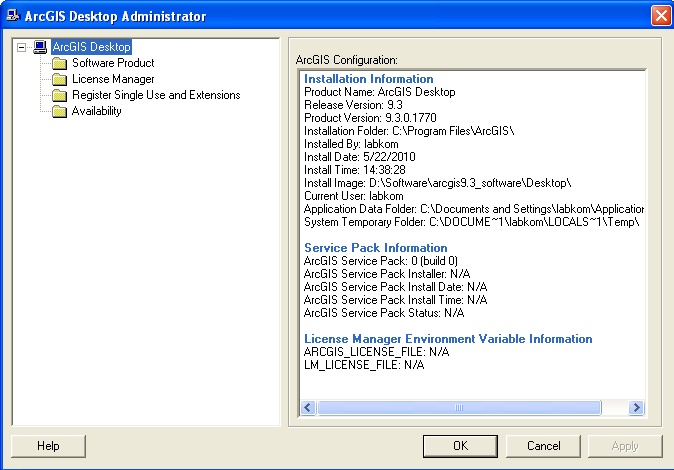Click the License Manager folder icon

tap(59, 79)
